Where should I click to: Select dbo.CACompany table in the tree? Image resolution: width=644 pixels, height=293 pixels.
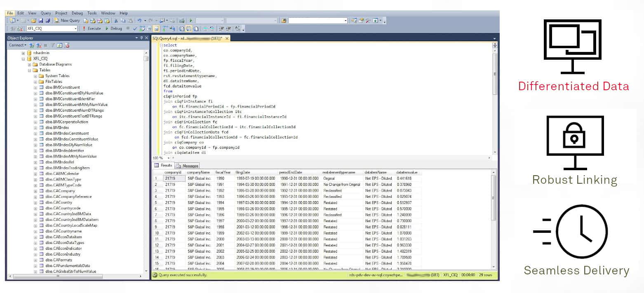(60, 191)
